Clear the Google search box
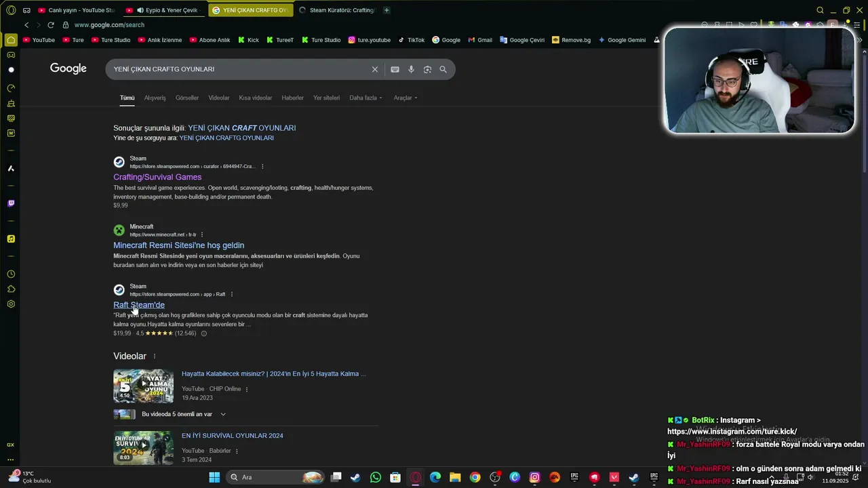Viewport: 868px width, 488px height. click(374, 69)
